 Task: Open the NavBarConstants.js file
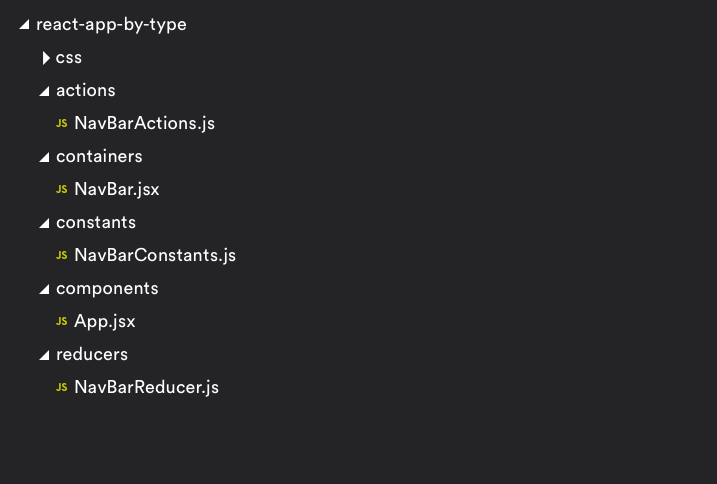[154, 256]
